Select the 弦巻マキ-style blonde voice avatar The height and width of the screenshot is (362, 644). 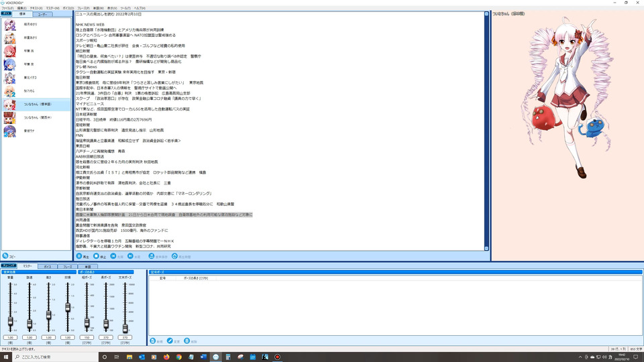coord(10,91)
